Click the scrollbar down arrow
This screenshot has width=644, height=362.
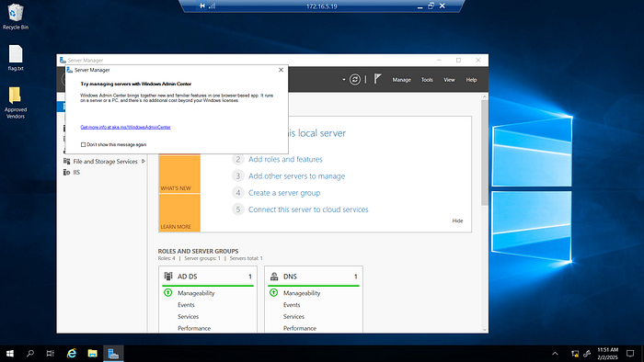pos(485,330)
